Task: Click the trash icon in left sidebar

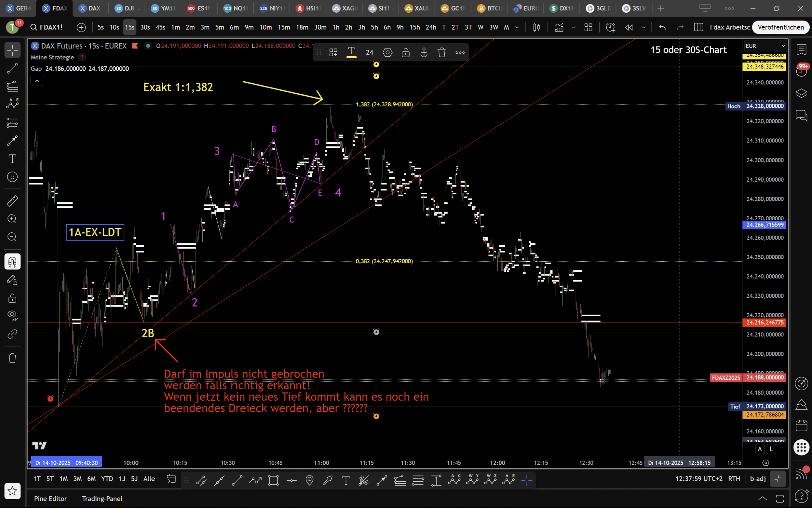Action: pos(12,358)
